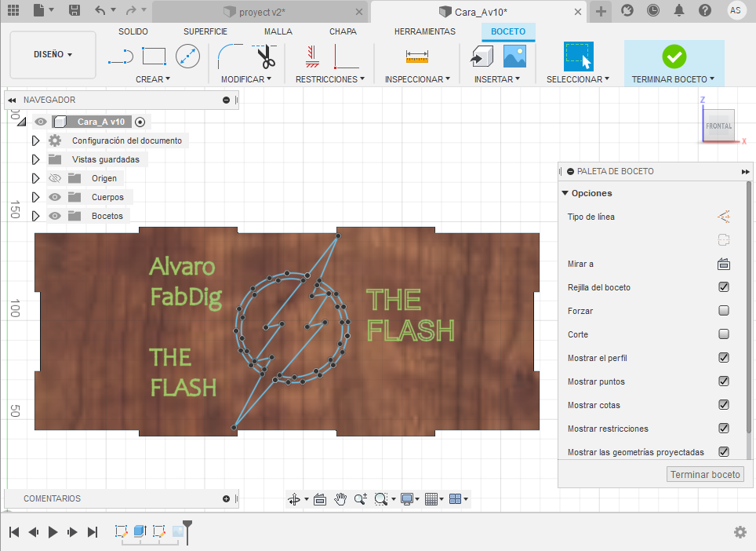
Task: Hide the Cuerpos folder visibility
Action: point(55,197)
